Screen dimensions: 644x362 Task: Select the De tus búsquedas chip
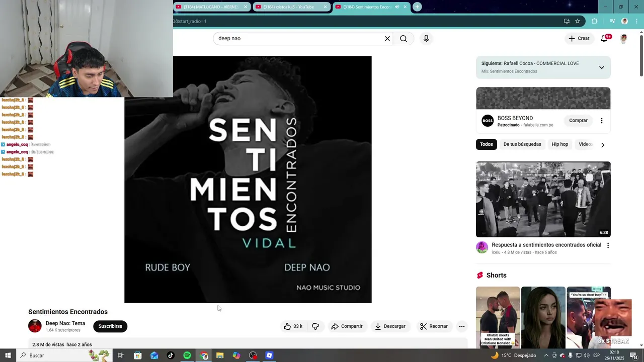point(522,144)
